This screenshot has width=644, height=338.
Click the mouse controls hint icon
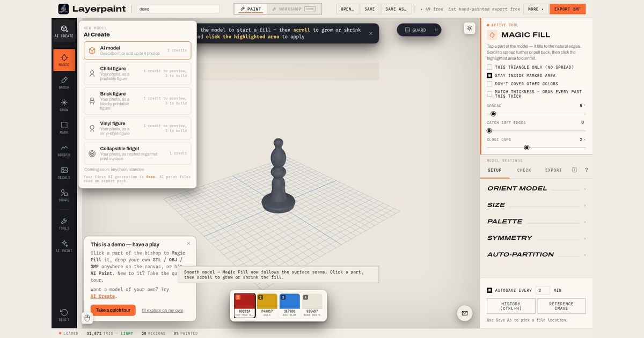pyautogui.click(x=87, y=318)
